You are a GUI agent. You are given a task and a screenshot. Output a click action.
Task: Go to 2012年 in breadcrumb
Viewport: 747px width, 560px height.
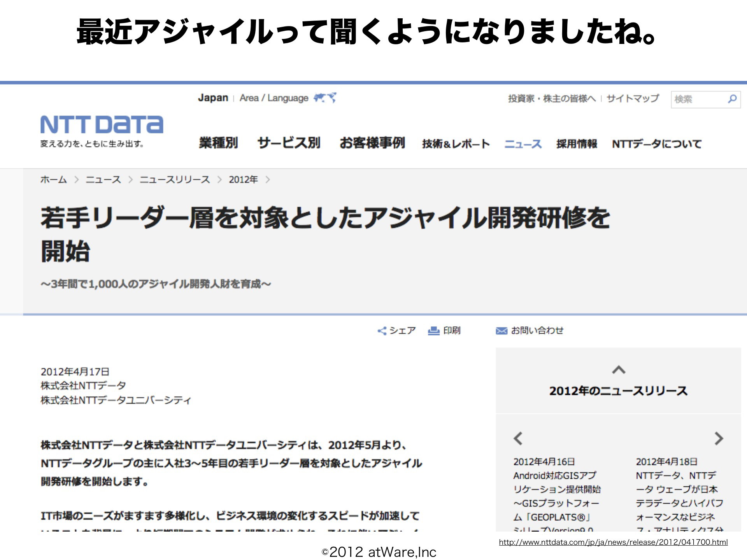(x=243, y=179)
